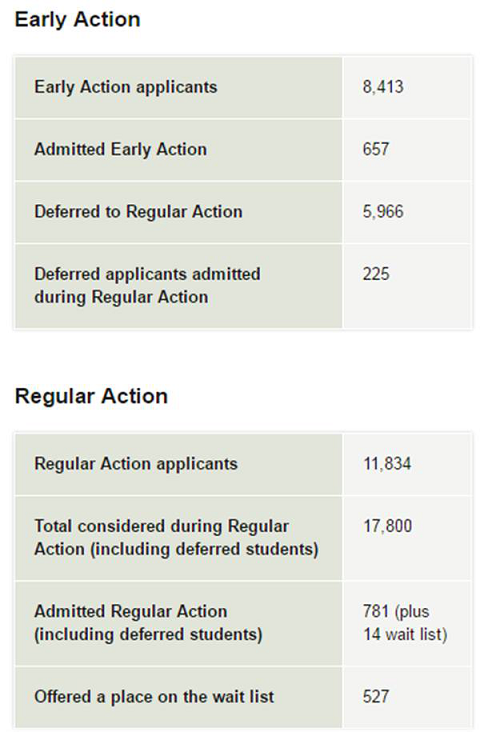Screen dimensions: 480x732
Task: Click the 17,800 total considered value
Action: [388, 526]
